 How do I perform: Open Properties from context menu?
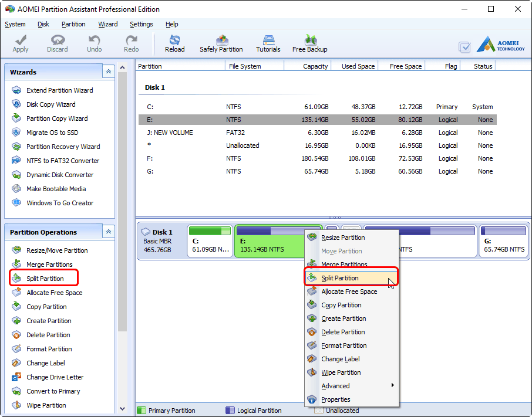click(x=351, y=400)
